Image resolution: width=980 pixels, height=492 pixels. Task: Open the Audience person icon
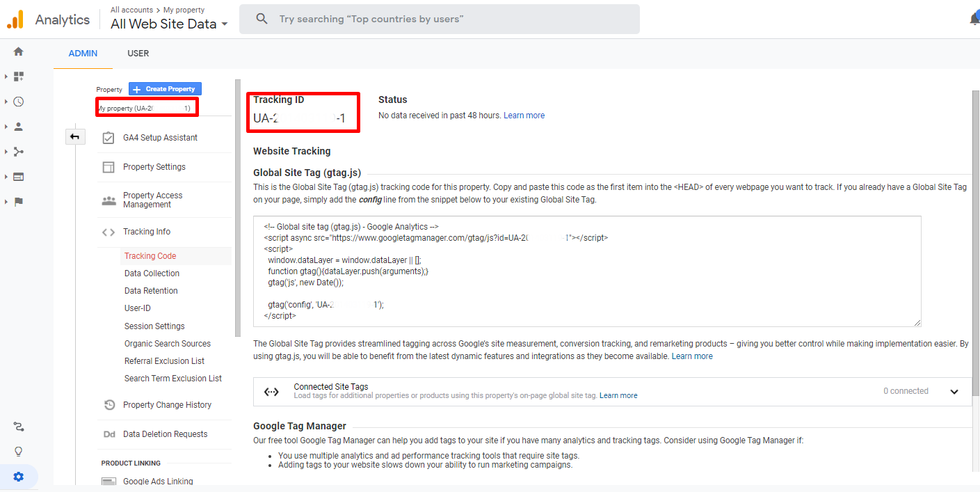coord(18,127)
